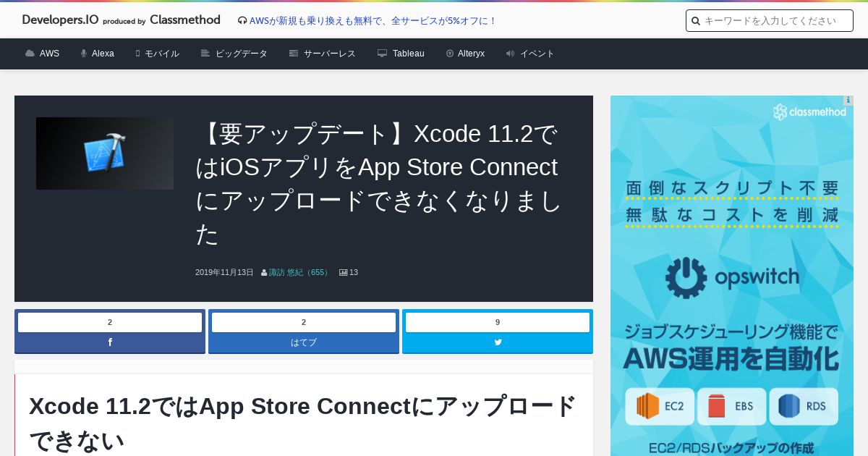Open the Alteryx menu item
Viewport: 868px width, 456px height.
pos(471,54)
